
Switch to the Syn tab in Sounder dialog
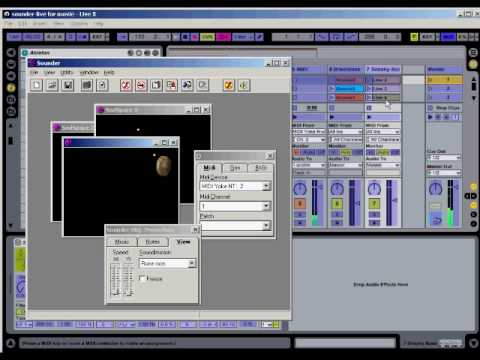coord(235,168)
